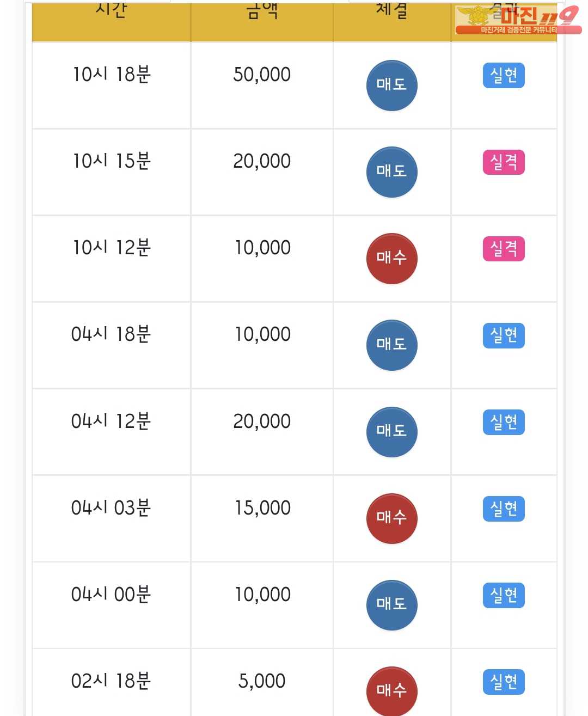Click the 실현 badge in the 04시 00분 row
The image size is (588, 716).
504,595
